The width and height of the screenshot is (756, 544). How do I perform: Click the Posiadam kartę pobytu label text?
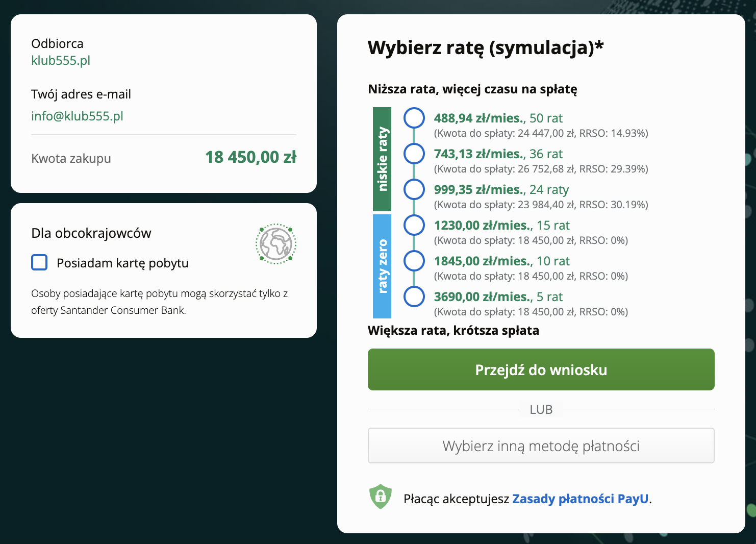(122, 263)
